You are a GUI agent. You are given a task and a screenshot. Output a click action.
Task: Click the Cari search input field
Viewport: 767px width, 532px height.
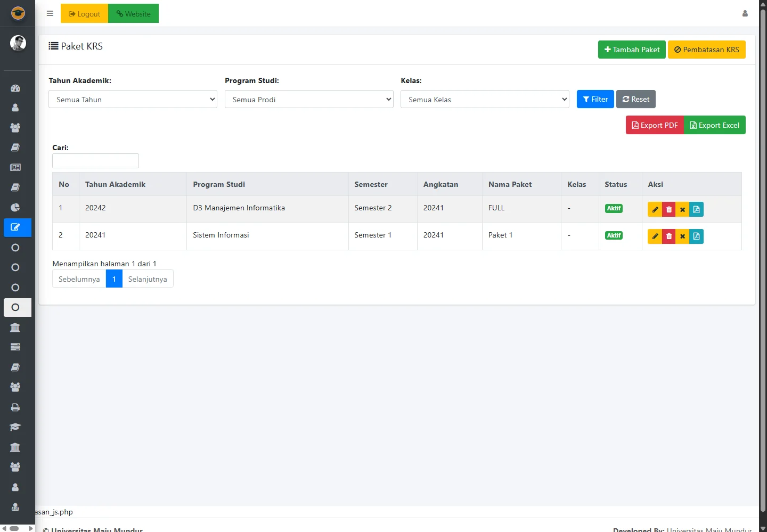pyautogui.click(x=95, y=161)
